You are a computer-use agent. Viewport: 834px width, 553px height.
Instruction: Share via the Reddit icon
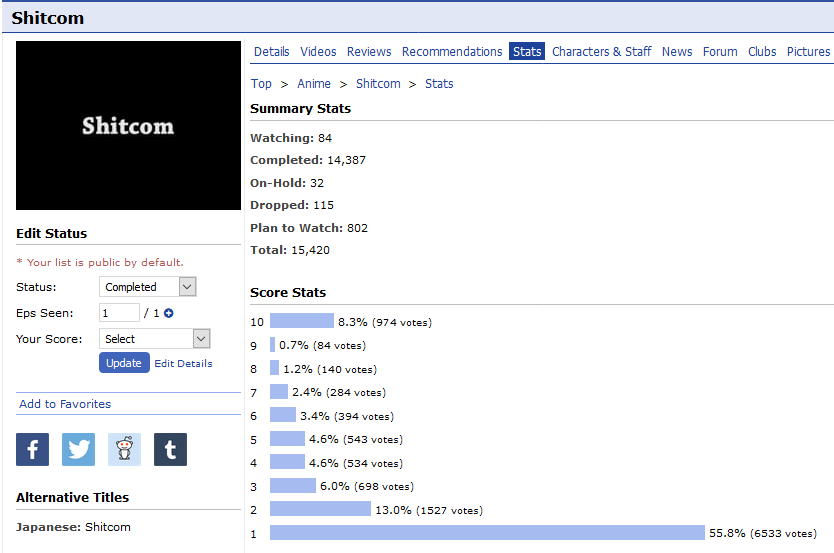point(124,450)
